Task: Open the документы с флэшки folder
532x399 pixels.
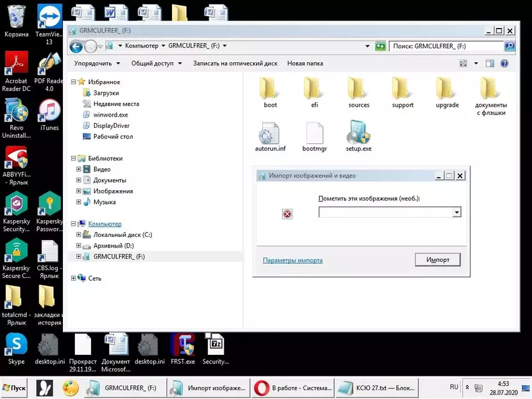Action: pos(491,96)
